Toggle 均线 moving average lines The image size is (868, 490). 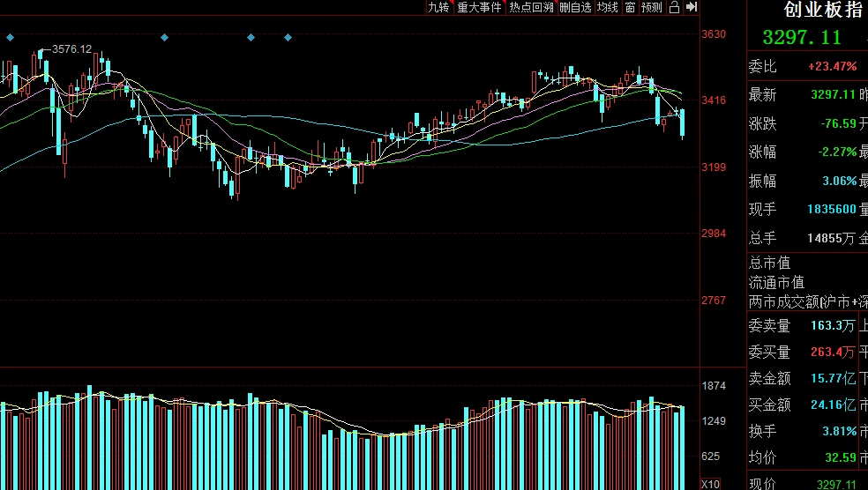(608, 7)
